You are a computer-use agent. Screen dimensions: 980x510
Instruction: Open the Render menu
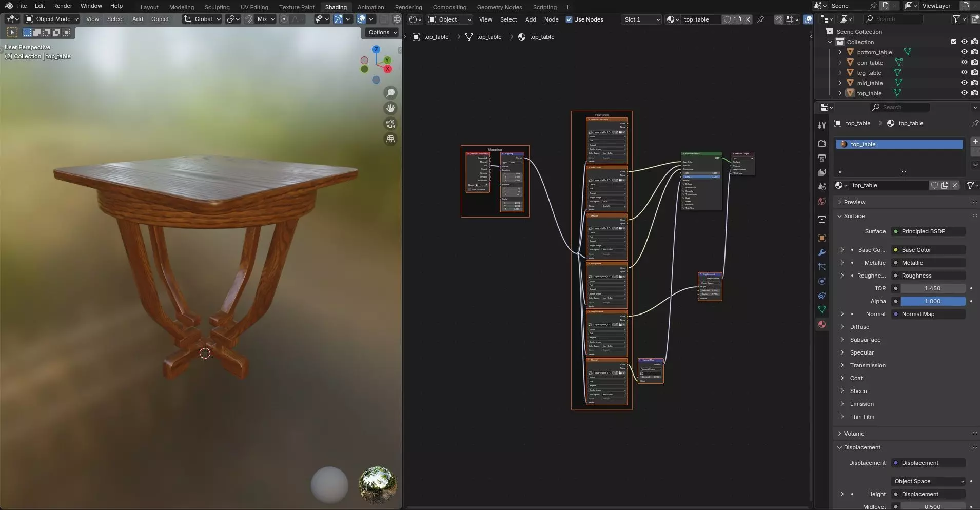(63, 6)
